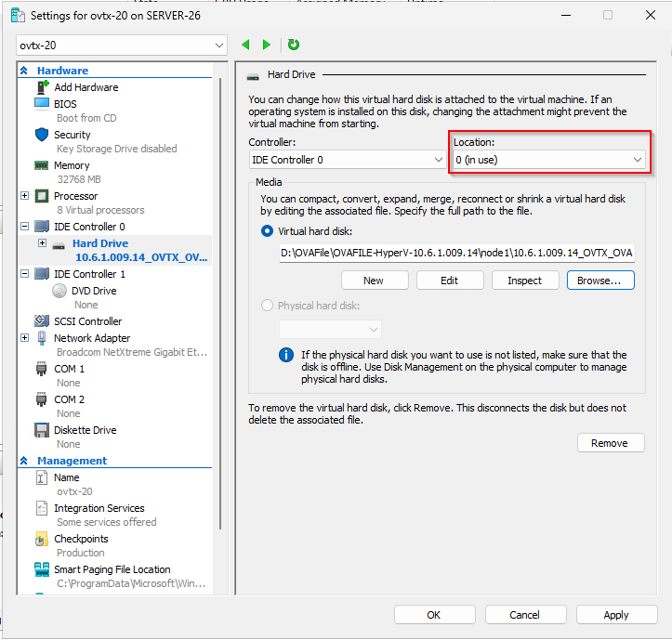Click the OK button
The image size is (672, 640).
[x=435, y=615]
